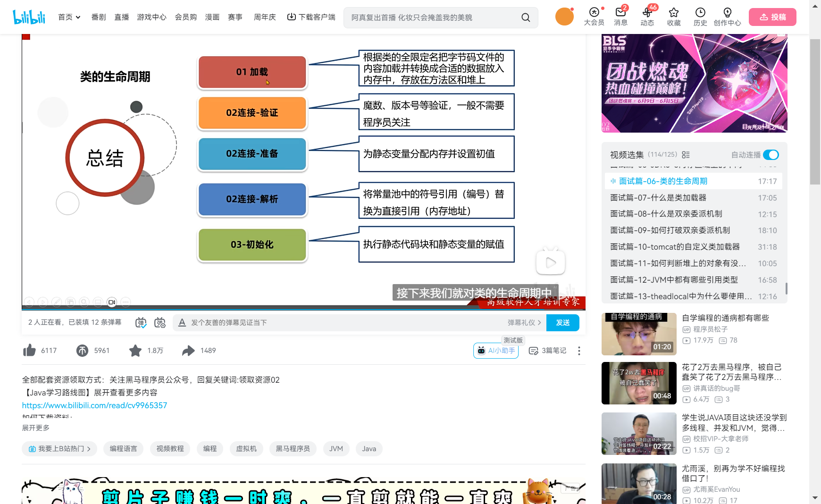The image size is (821, 504).
Task: Open the orange user avatar menu
Action: pyautogui.click(x=564, y=17)
